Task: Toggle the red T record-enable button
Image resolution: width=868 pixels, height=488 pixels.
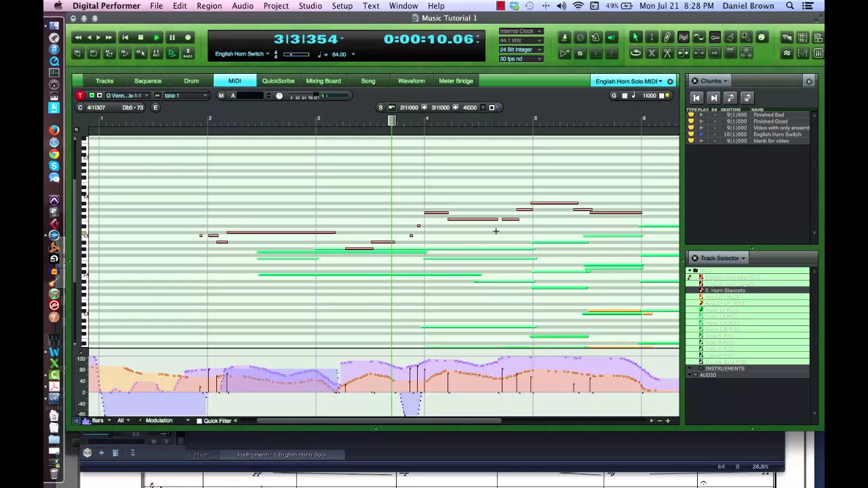Action: [x=80, y=96]
